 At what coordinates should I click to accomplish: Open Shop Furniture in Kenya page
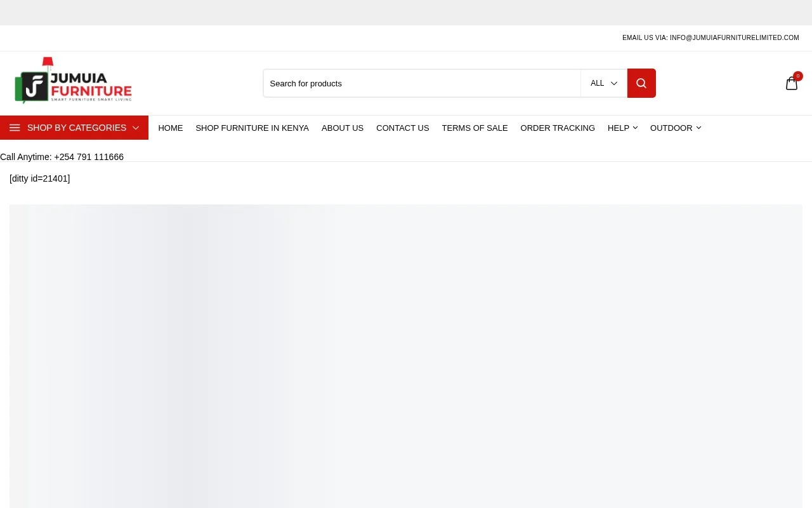click(252, 128)
